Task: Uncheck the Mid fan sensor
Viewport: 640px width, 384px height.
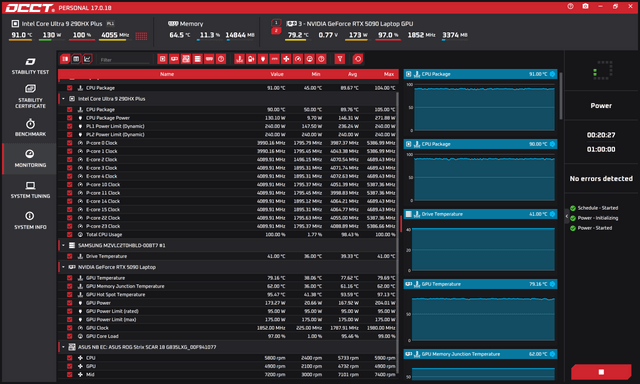Action: [69, 374]
